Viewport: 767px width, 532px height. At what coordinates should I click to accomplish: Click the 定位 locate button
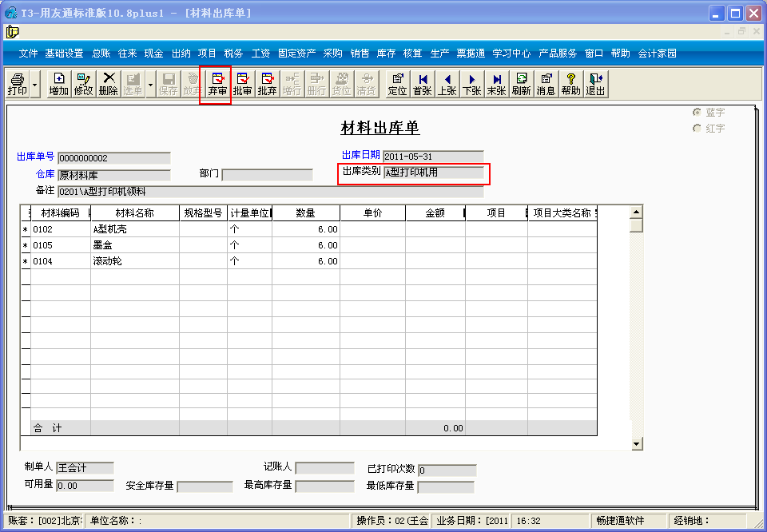397,84
